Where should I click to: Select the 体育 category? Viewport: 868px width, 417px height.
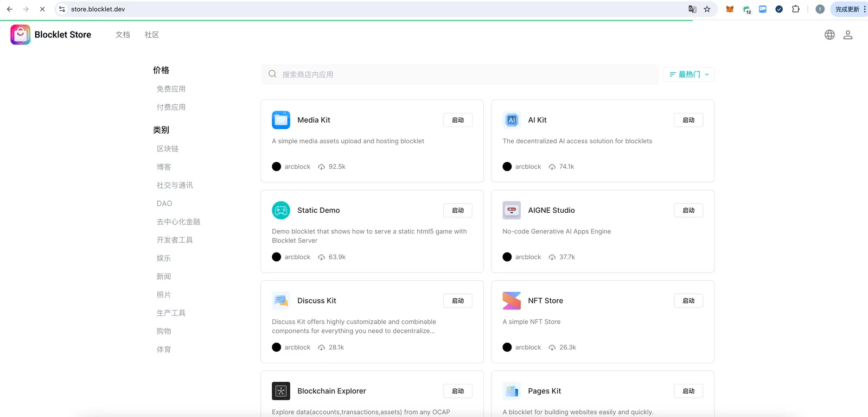(x=164, y=350)
